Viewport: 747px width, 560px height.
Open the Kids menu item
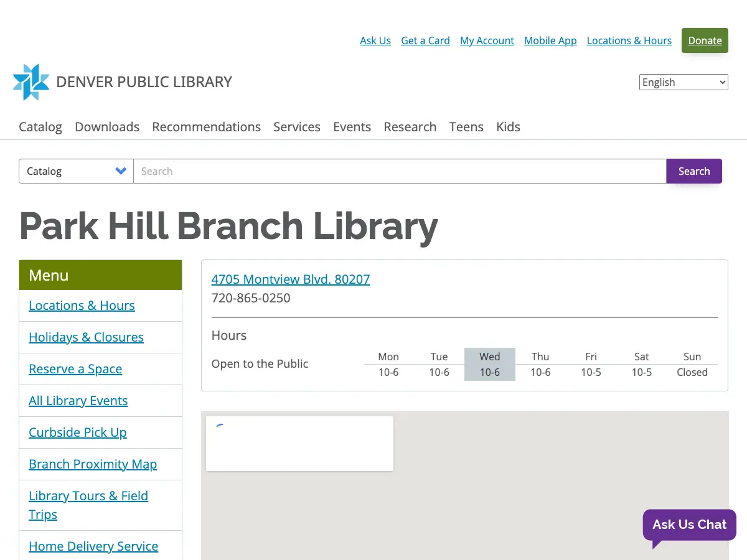508,127
